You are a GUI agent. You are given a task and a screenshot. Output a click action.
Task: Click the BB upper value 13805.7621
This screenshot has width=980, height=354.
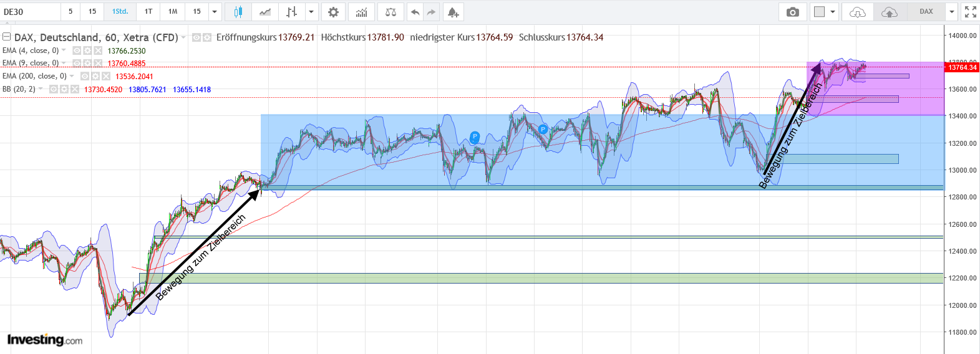pos(147,90)
